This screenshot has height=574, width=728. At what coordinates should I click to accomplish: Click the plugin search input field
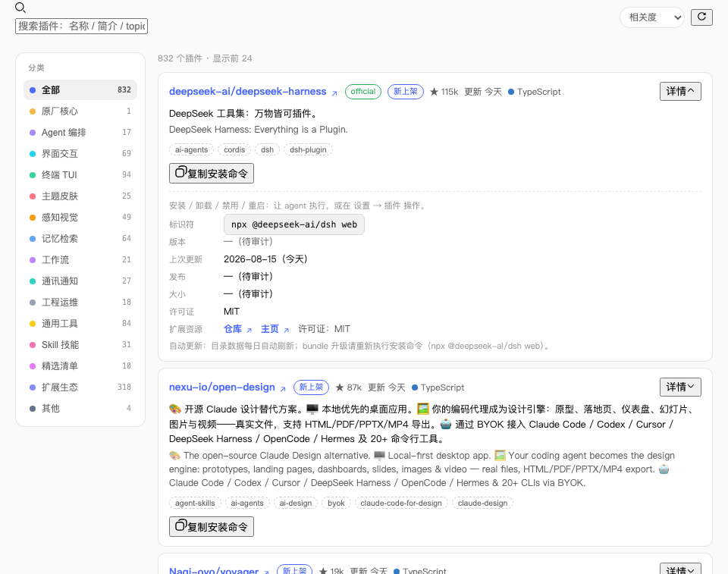point(81,26)
